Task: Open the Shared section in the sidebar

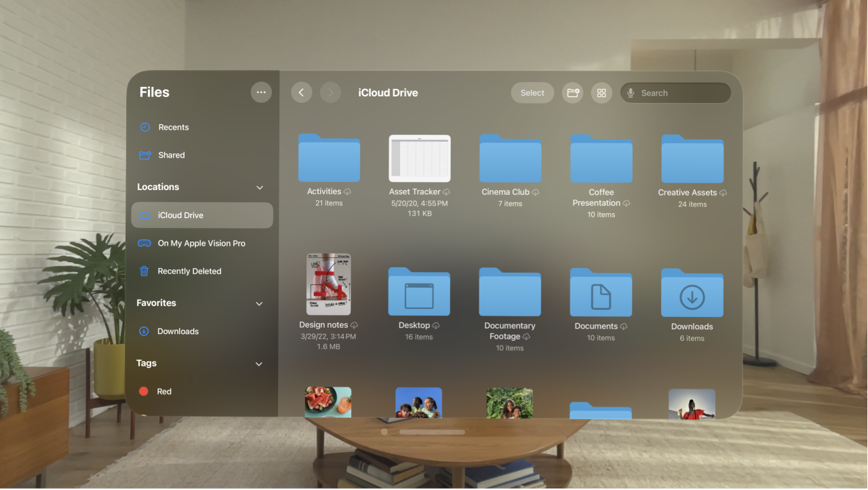Action: point(171,155)
